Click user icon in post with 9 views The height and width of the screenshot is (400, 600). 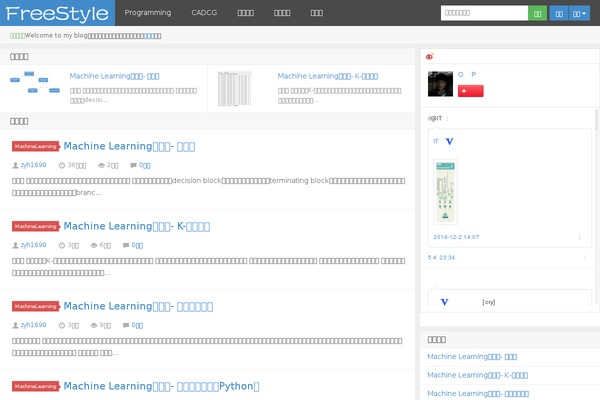click(15, 325)
